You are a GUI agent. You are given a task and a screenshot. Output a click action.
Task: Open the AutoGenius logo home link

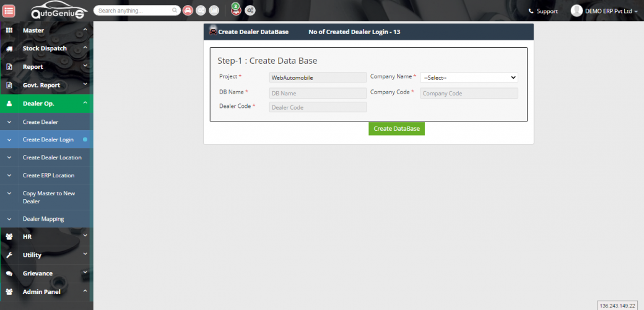pyautogui.click(x=59, y=11)
